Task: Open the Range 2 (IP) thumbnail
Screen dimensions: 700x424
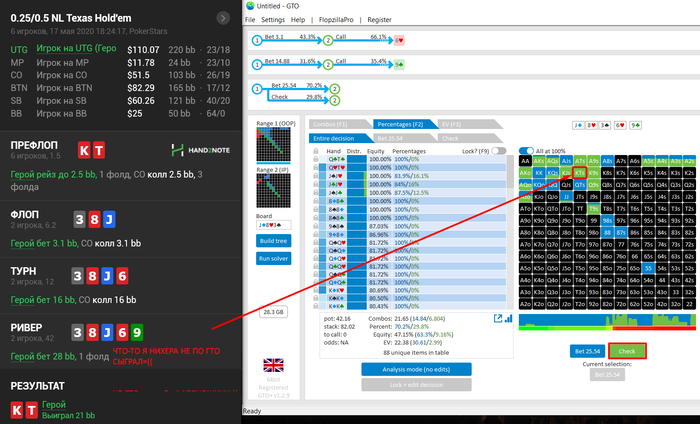Action: (273, 191)
